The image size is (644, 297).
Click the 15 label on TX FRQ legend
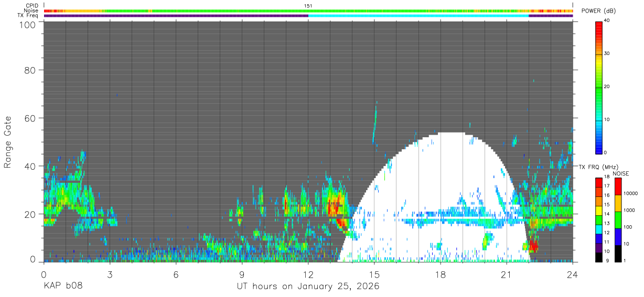coord(607,205)
